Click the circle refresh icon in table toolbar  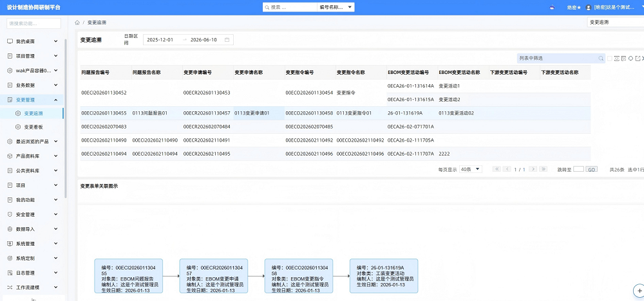(630, 59)
